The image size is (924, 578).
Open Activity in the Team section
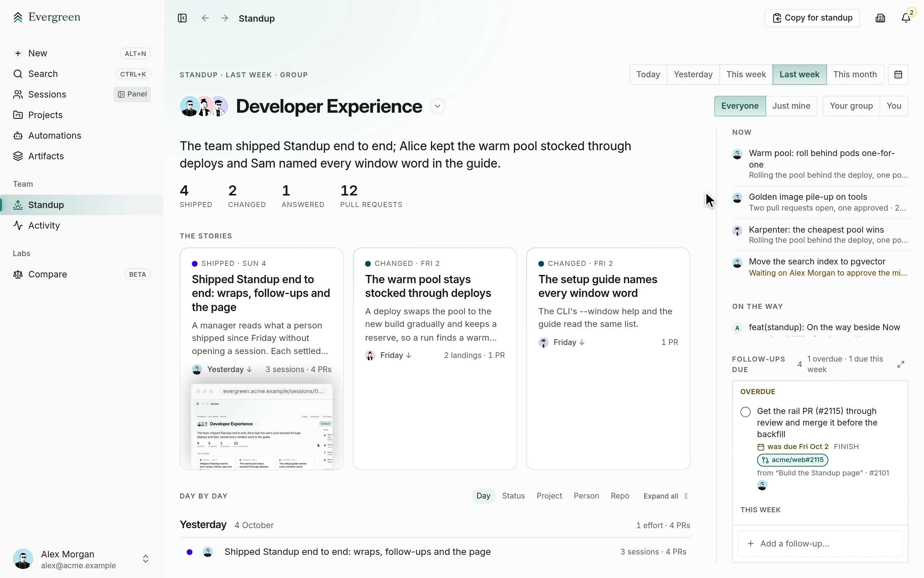click(82, 225)
